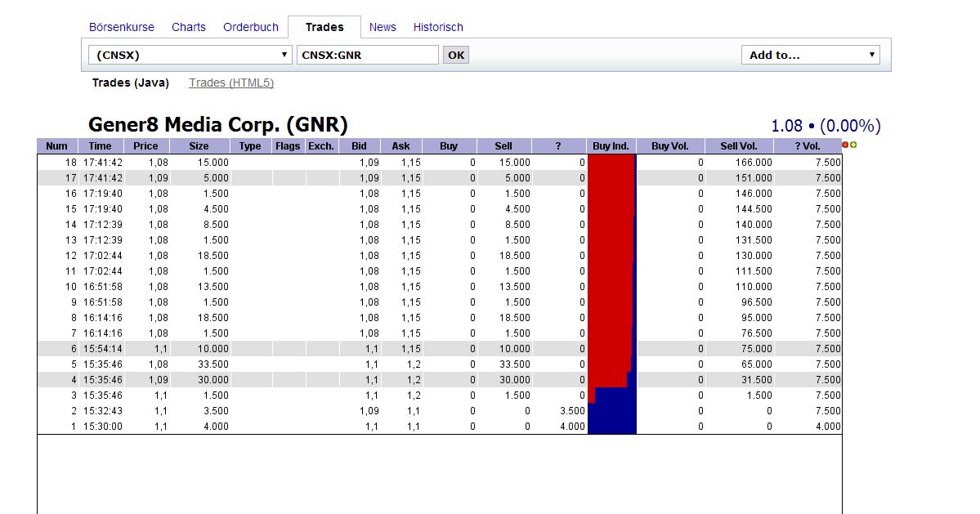Click the Exch. column header
Screen dimensions: 980x514
(x=321, y=146)
